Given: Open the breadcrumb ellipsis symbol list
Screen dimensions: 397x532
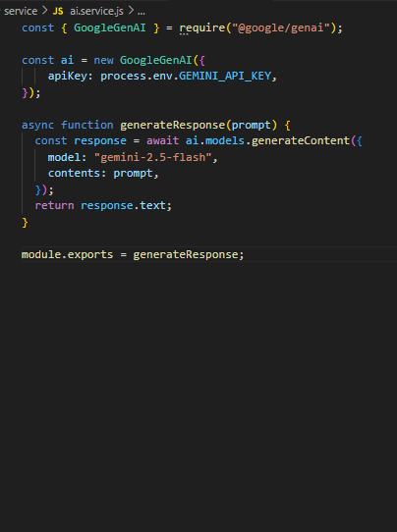Looking at the screenshot, I should click(x=142, y=12).
